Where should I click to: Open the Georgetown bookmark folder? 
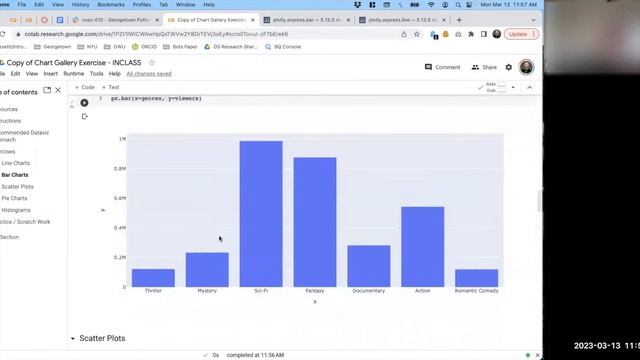pos(53,47)
